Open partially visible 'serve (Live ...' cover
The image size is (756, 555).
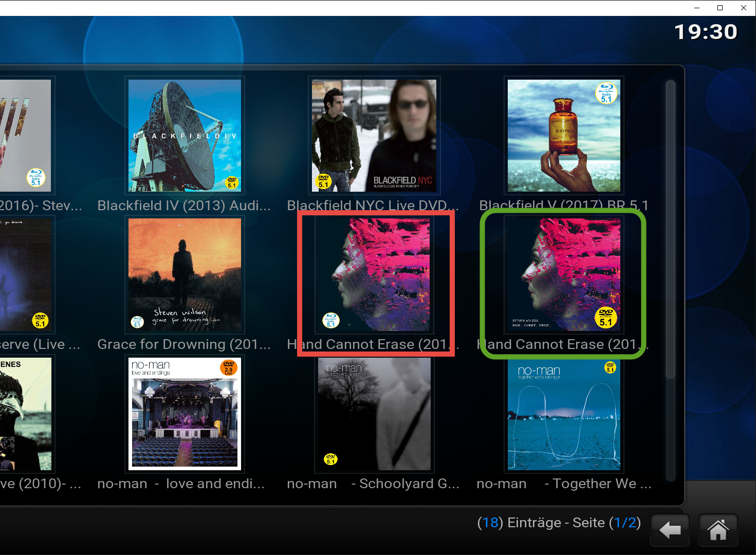point(26,274)
